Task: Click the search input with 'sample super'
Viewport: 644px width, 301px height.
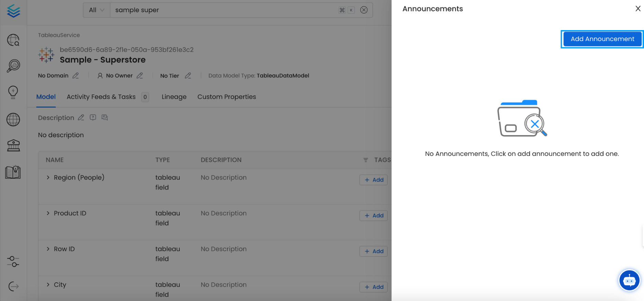Action: (224, 10)
